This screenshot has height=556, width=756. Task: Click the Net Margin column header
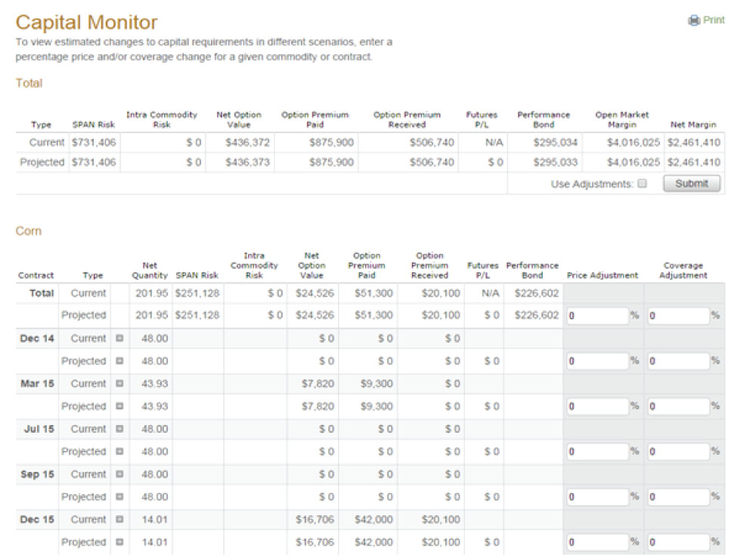click(693, 125)
